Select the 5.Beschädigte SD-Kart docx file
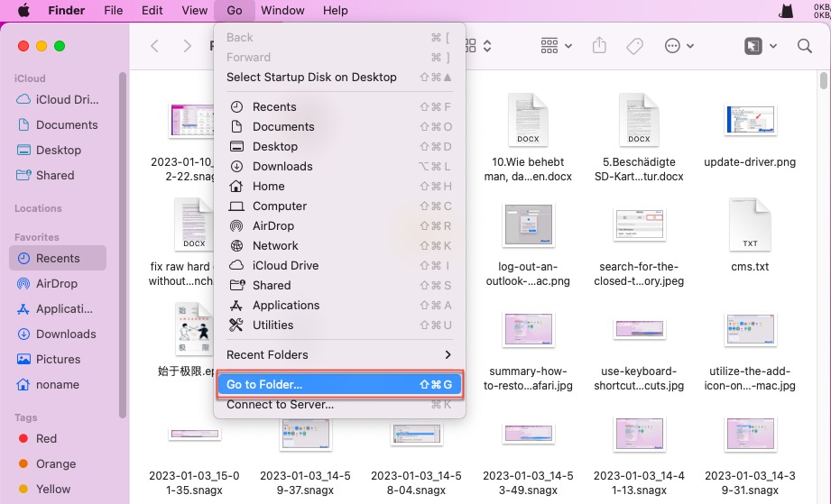The height and width of the screenshot is (504, 831). click(x=639, y=120)
